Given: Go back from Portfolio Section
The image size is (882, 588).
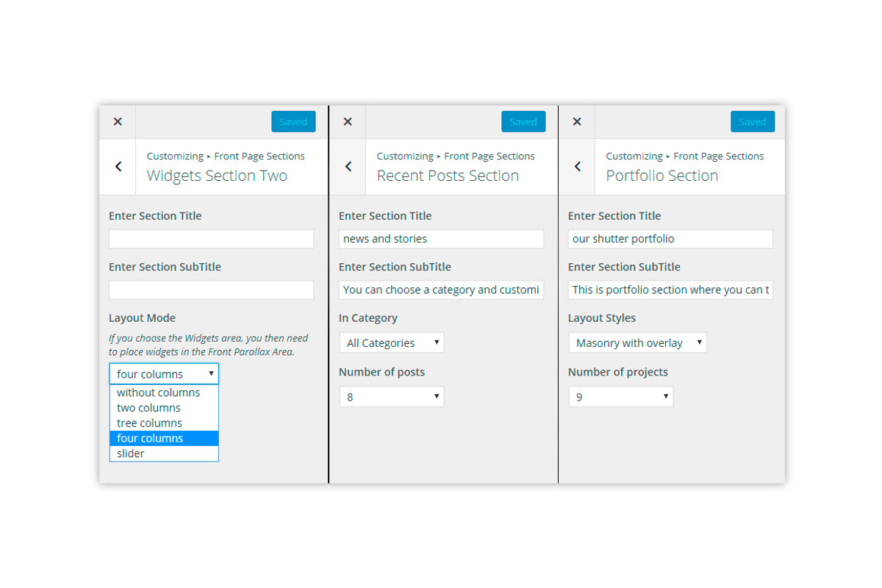Looking at the screenshot, I should click(577, 167).
